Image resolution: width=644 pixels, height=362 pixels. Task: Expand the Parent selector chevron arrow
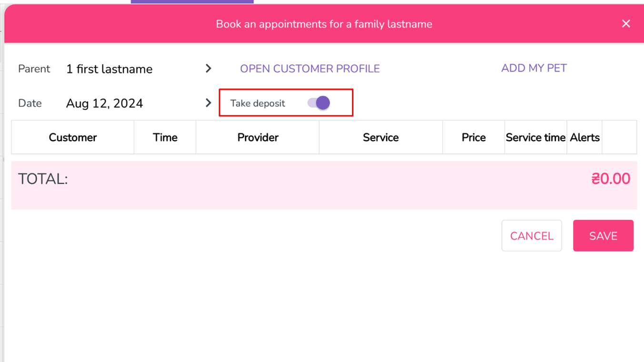click(x=208, y=69)
